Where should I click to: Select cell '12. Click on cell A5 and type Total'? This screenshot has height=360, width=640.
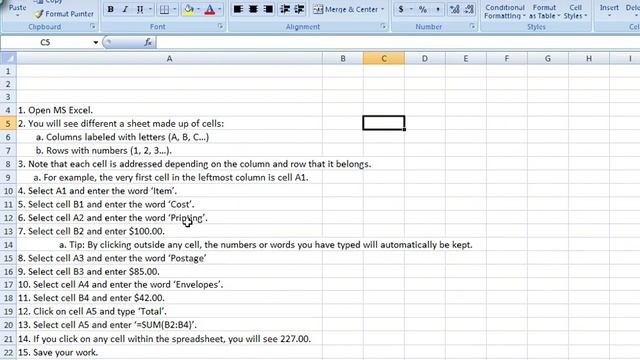tap(169, 311)
